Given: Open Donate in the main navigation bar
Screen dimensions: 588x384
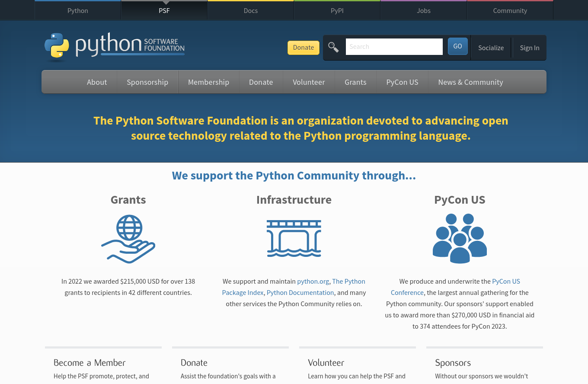Looking at the screenshot, I should pyautogui.click(x=261, y=82).
